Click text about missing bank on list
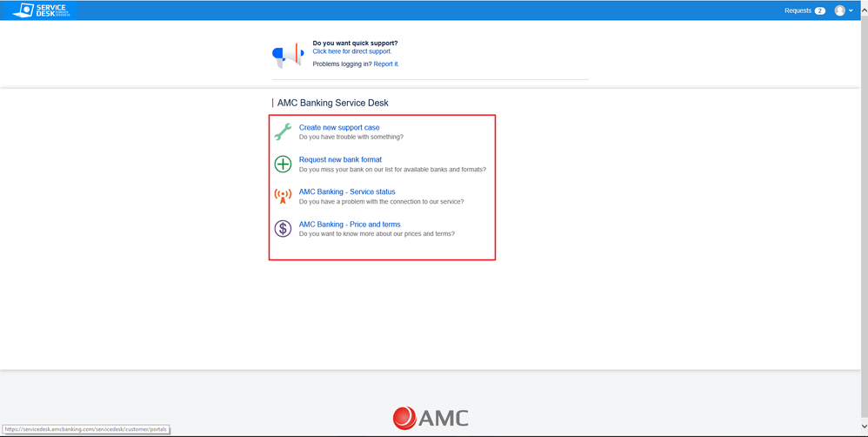 point(392,170)
